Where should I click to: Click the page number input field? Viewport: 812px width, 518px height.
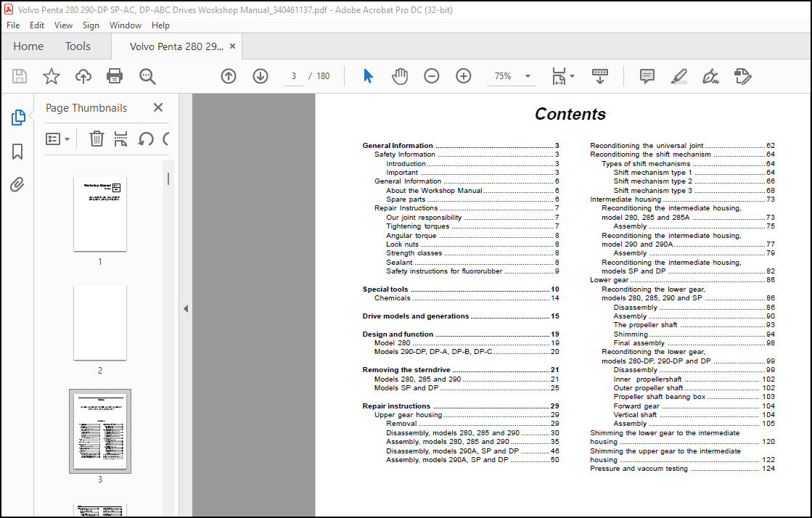294,76
